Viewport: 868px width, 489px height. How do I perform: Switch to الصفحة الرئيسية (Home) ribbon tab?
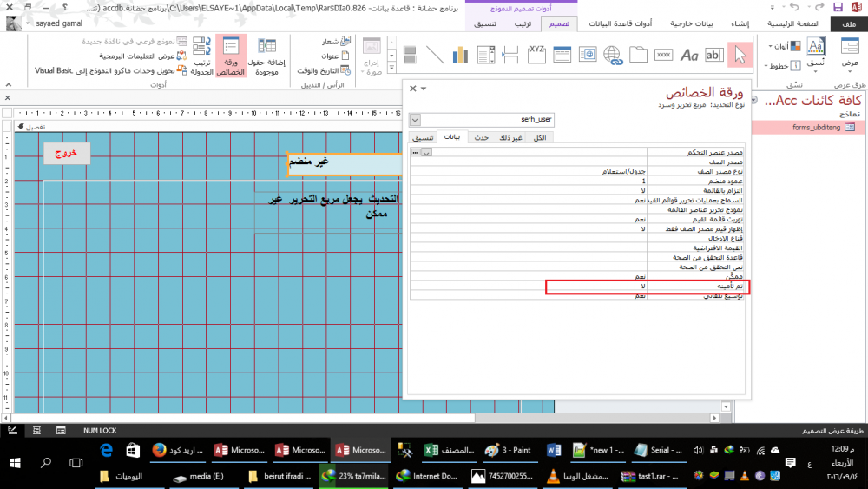tap(792, 23)
